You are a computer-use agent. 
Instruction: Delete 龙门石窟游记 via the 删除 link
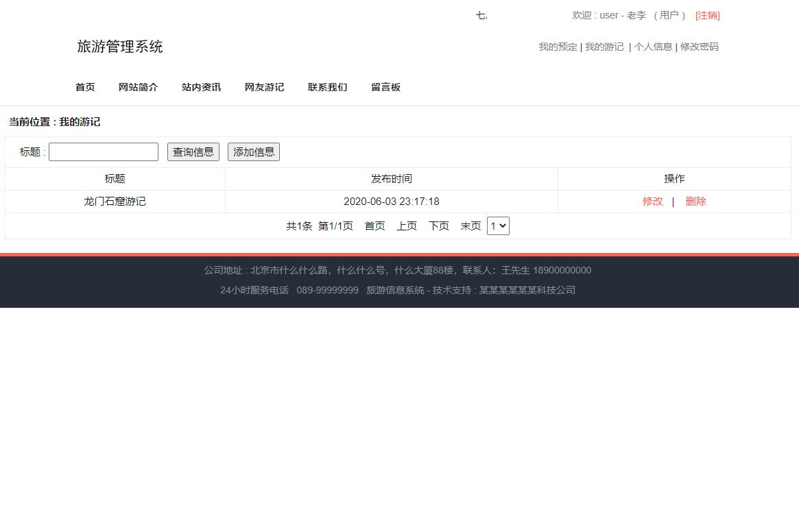click(695, 201)
